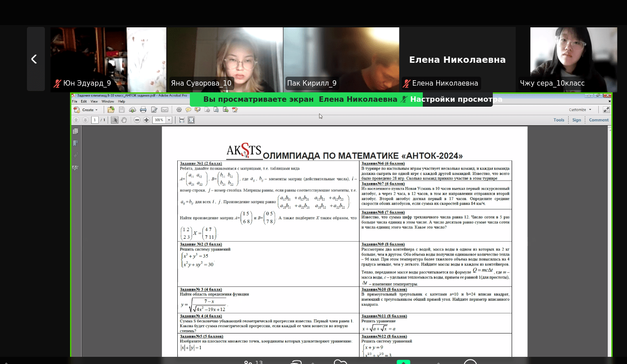627x364 pixels.
Task: Click the sticky note comment icon
Action: [189, 110]
